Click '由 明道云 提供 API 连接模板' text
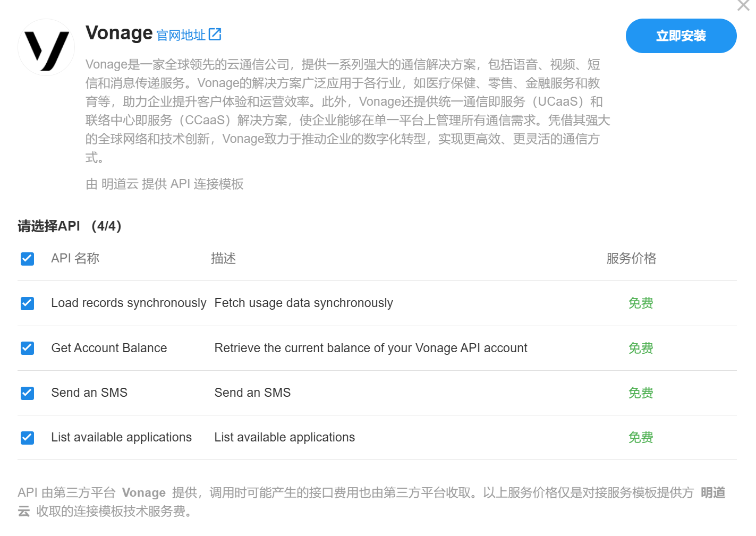This screenshot has width=756, height=536. tap(165, 184)
